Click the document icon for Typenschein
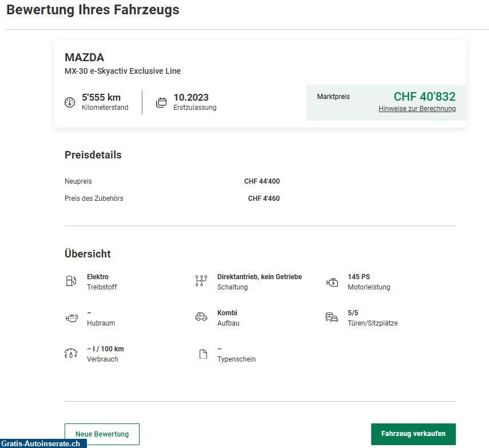The image size is (489, 448). coord(203,354)
